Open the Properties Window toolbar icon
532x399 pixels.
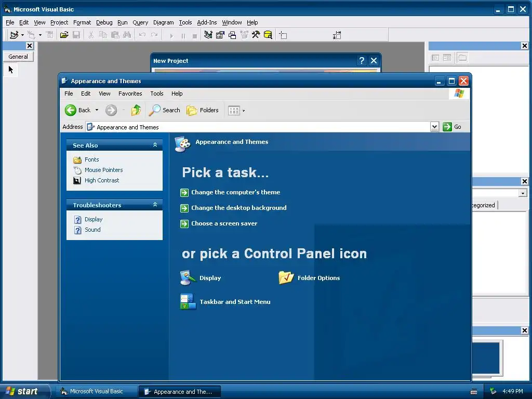click(x=220, y=35)
